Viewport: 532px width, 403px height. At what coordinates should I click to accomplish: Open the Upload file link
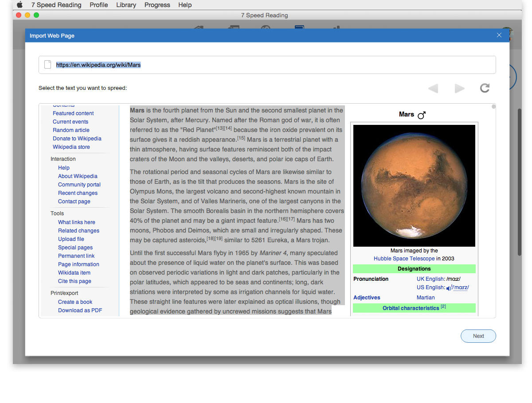coord(71,239)
